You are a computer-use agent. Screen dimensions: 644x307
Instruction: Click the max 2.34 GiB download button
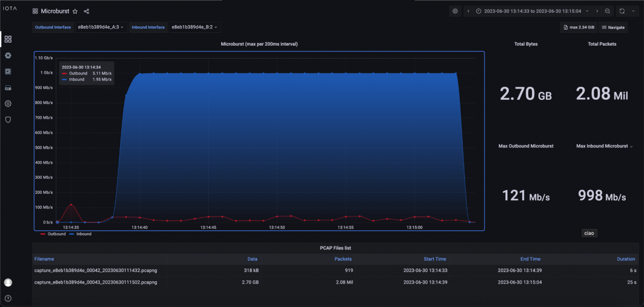tap(578, 27)
